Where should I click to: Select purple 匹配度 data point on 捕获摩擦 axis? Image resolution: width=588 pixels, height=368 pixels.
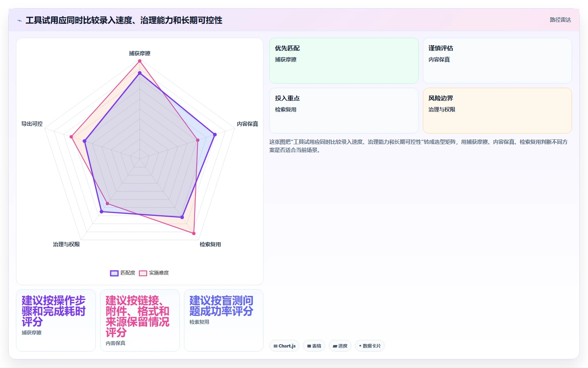point(140,73)
